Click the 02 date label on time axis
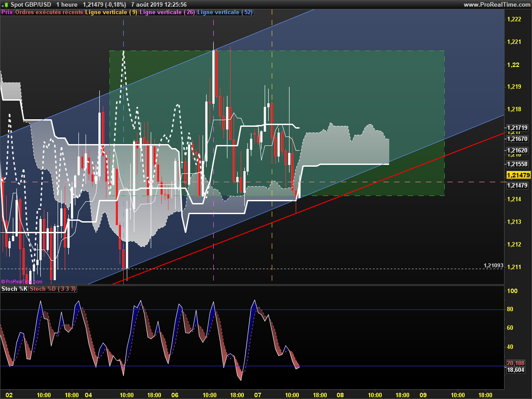The width and height of the screenshot is (532, 399). tap(10, 395)
